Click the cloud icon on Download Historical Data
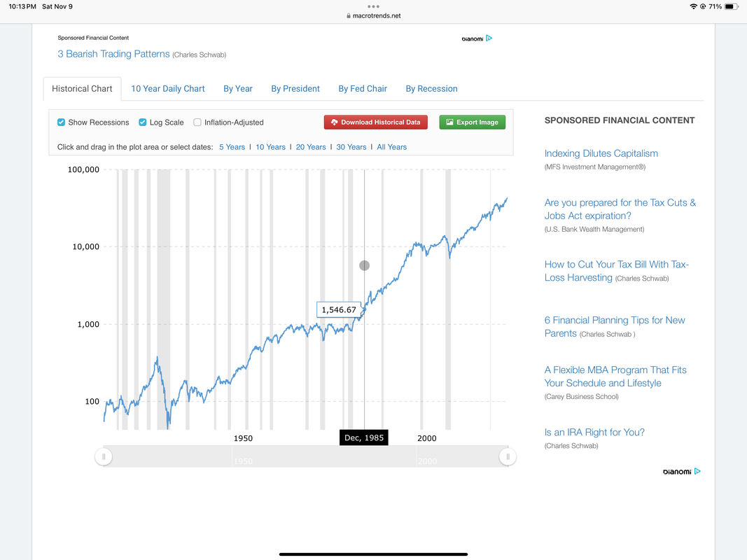 pos(335,122)
